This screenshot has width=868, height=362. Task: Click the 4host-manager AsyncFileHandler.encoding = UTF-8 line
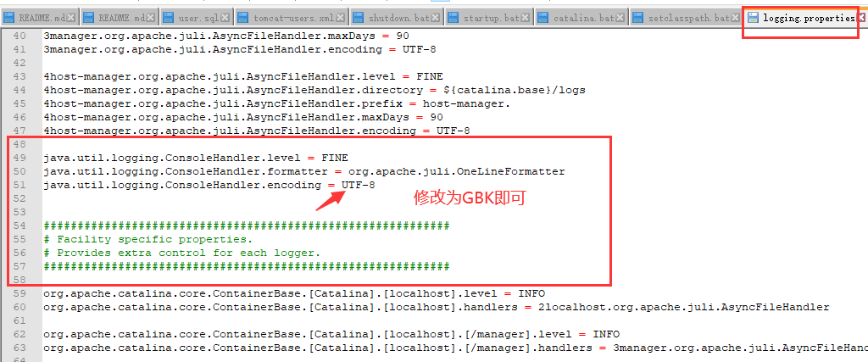coord(257,131)
